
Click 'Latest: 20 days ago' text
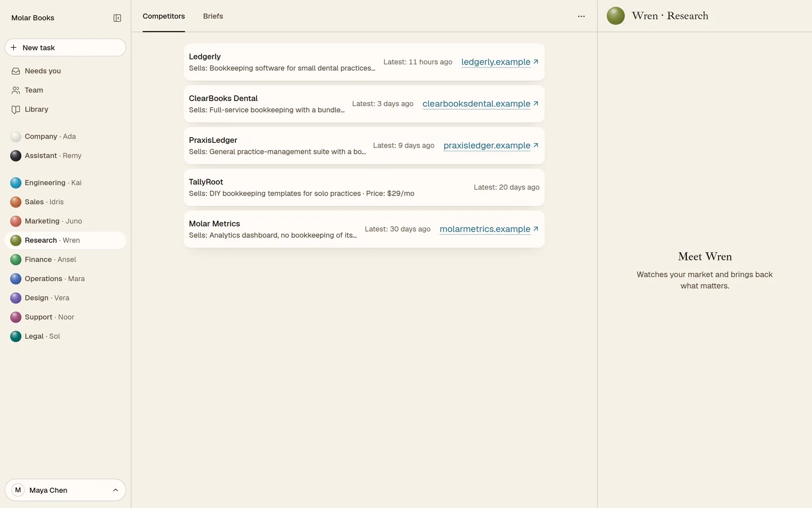[506, 187]
